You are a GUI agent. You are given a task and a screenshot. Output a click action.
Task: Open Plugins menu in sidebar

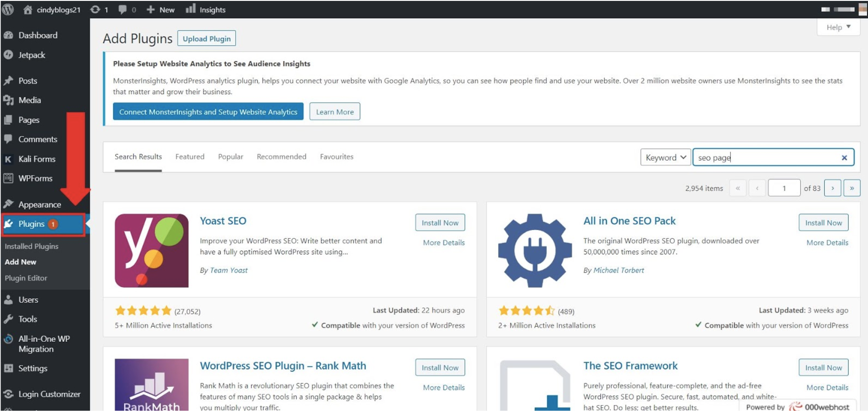[43, 224]
